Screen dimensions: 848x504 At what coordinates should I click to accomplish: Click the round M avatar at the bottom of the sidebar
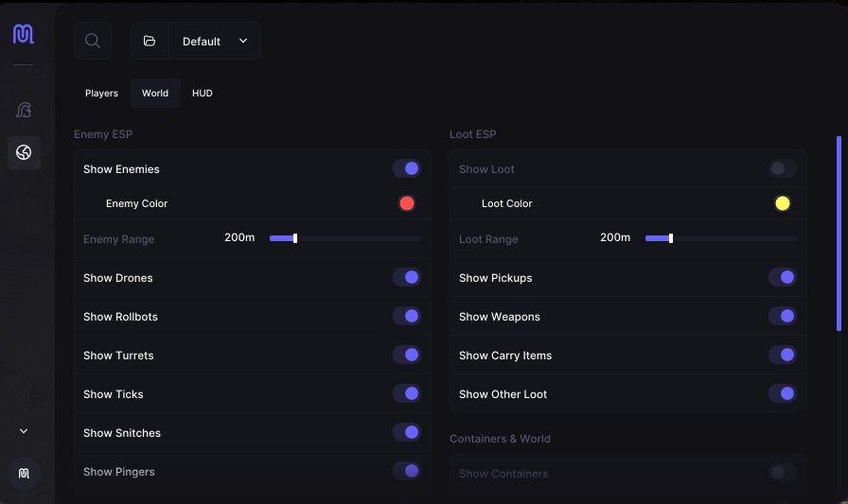click(x=24, y=473)
